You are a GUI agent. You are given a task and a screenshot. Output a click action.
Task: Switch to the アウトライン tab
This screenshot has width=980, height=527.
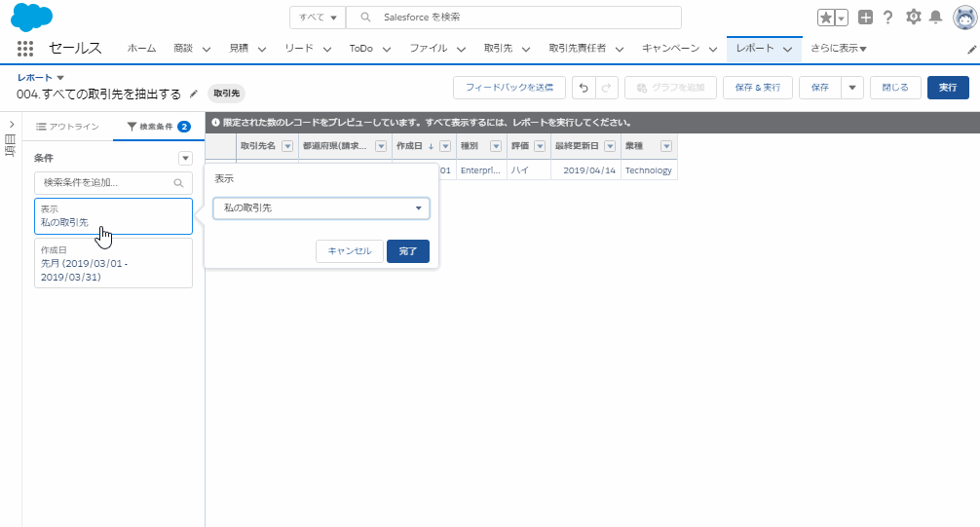pyautogui.click(x=67, y=127)
